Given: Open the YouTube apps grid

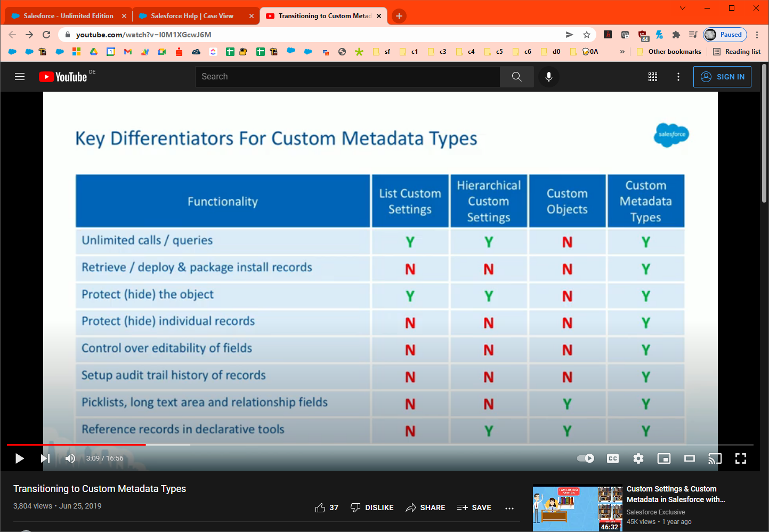Looking at the screenshot, I should click(x=653, y=77).
